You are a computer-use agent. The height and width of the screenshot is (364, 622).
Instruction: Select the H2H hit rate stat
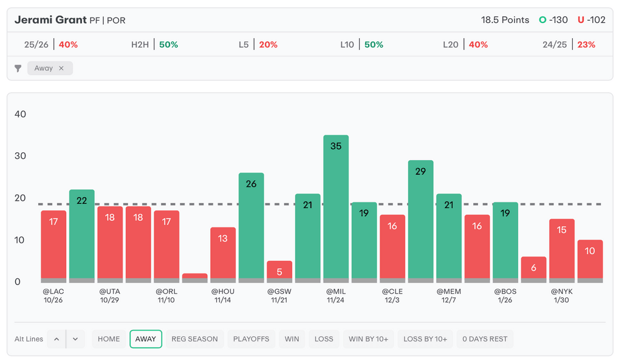click(154, 45)
